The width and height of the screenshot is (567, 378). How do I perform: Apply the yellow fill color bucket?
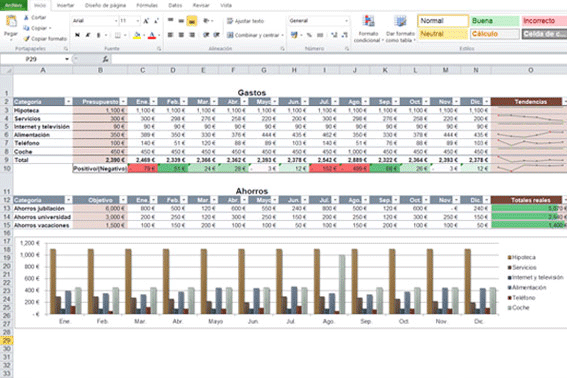tap(137, 35)
